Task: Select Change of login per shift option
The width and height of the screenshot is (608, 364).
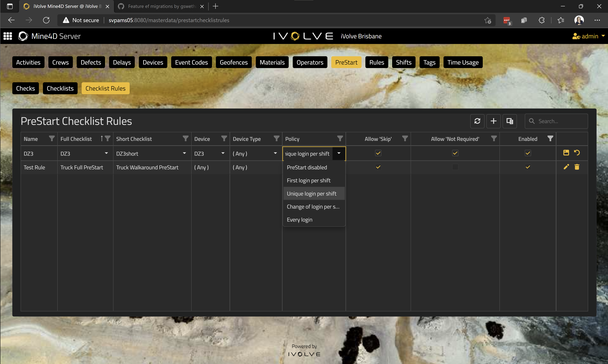Action: pyautogui.click(x=314, y=206)
